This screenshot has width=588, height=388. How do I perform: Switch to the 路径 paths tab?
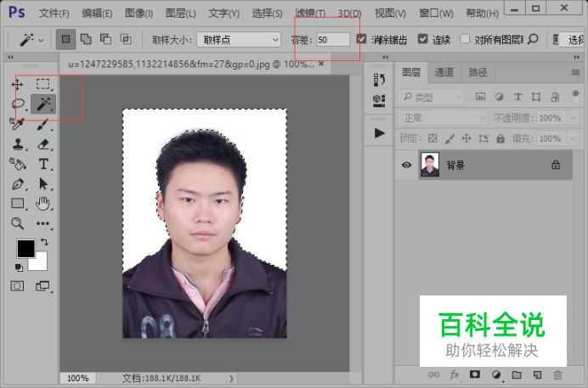pos(478,72)
